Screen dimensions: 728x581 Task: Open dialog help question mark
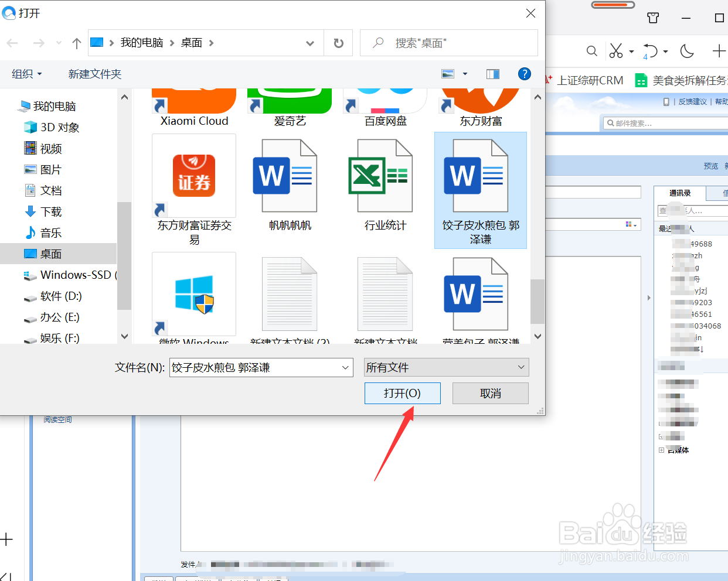525,74
